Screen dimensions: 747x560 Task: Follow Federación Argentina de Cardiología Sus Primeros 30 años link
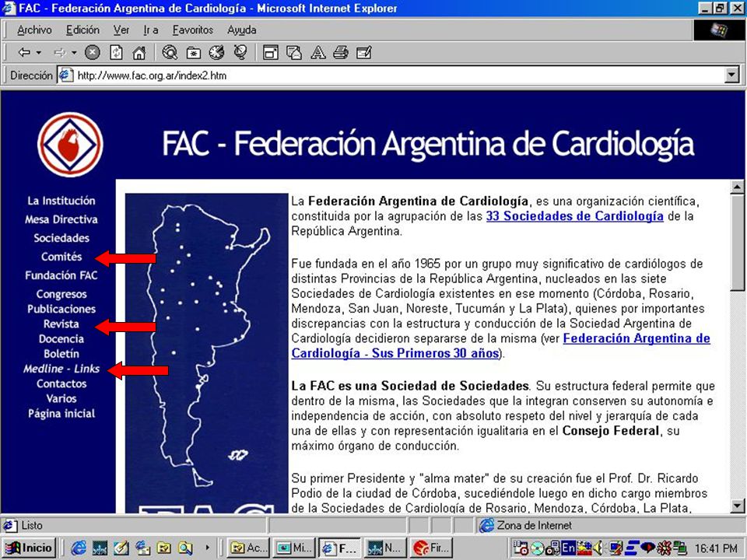(500, 345)
